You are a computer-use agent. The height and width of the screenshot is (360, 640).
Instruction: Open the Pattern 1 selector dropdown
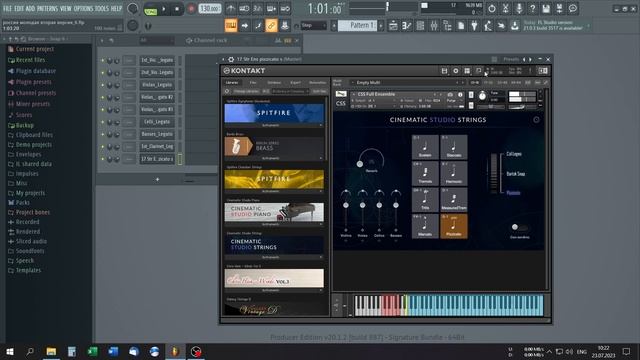[x=358, y=25]
